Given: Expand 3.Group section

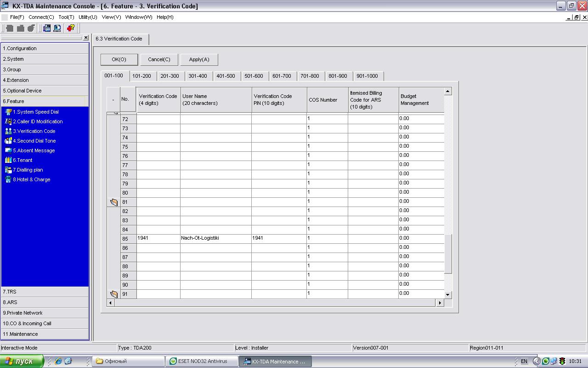Looking at the screenshot, I should click(45, 69).
